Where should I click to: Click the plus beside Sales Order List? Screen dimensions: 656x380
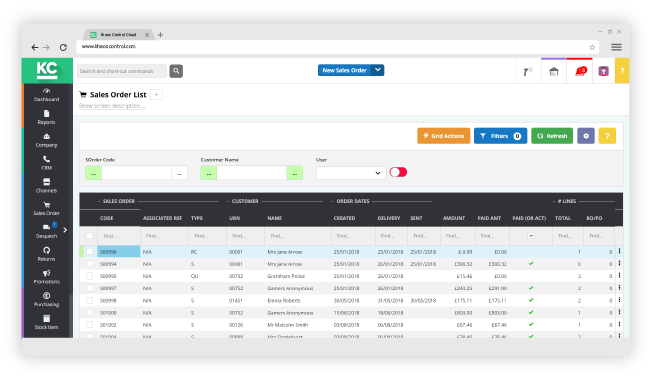tap(156, 95)
